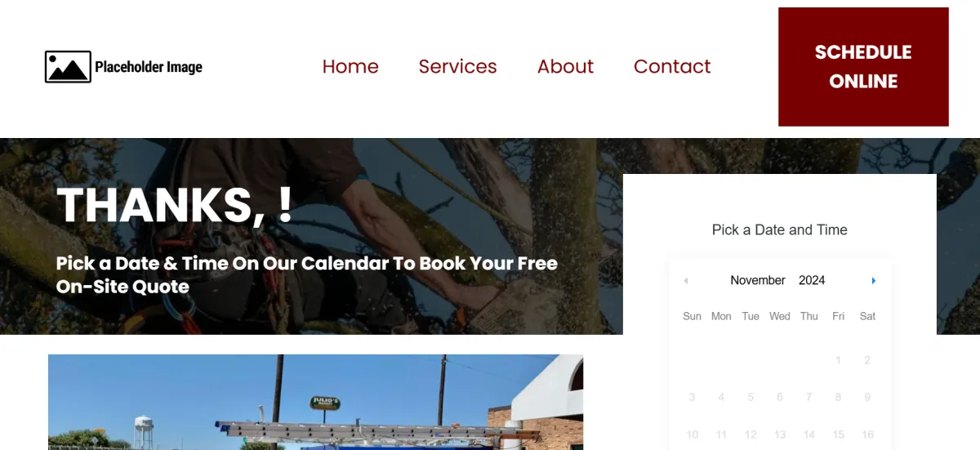The width and height of the screenshot is (980, 450).
Task: Click the truck photo below the banner
Action: tap(315, 402)
